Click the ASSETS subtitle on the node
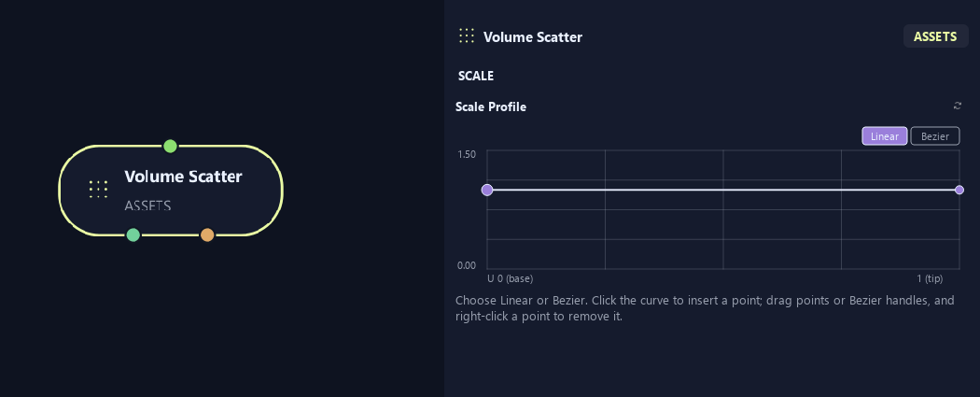Screen dimensions: 980x397 click(147, 206)
